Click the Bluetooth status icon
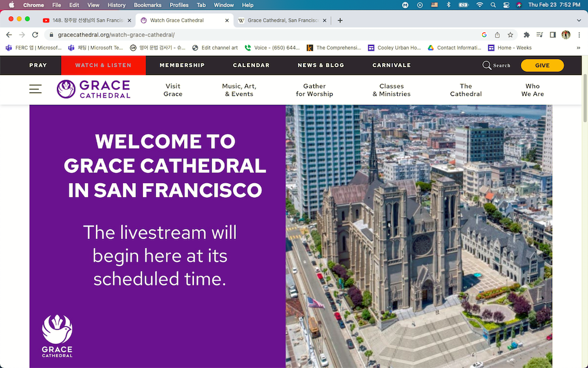Image resolution: width=588 pixels, height=368 pixels. (449, 5)
